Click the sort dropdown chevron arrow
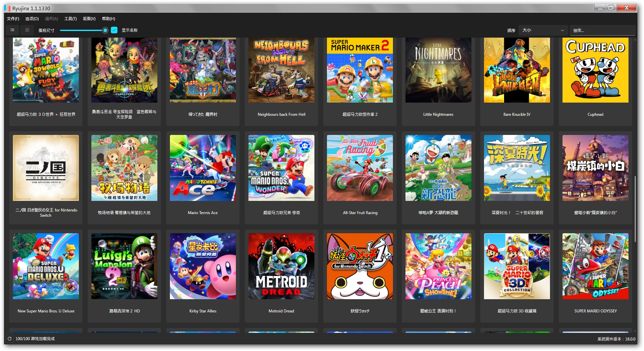Image resolution: width=644 pixels, height=351 pixels. pyautogui.click(x=563, y=30)
